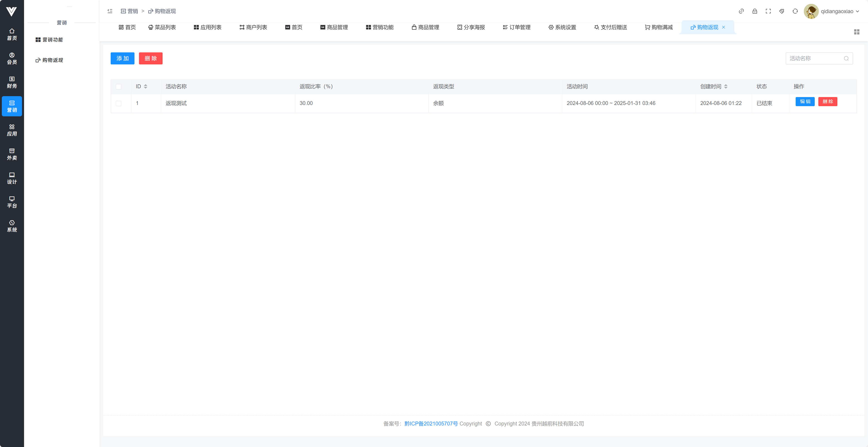Viewport: 868px width, 447px height.
Task: Click the link icon in top toolbar
Action: coord(741,11)
